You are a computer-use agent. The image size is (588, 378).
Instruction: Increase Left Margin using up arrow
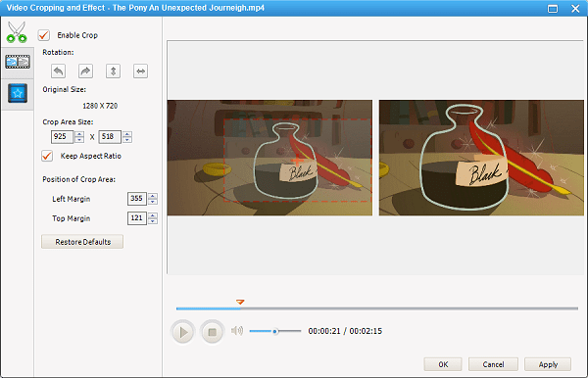point(153,196)
